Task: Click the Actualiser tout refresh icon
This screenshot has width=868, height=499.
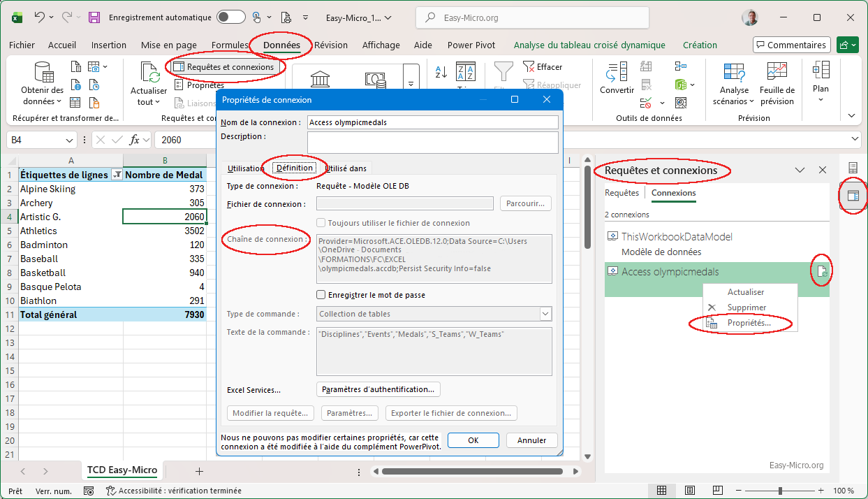Action: coord(149,73)
